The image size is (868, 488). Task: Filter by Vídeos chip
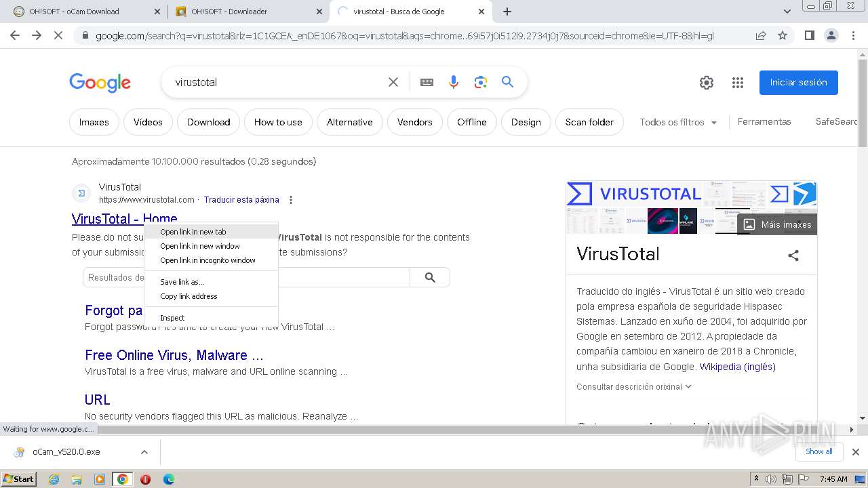(148, 122)
